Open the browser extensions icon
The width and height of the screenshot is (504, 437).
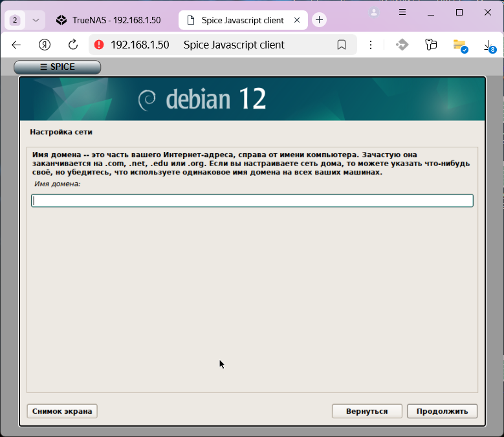pos(431,45)
